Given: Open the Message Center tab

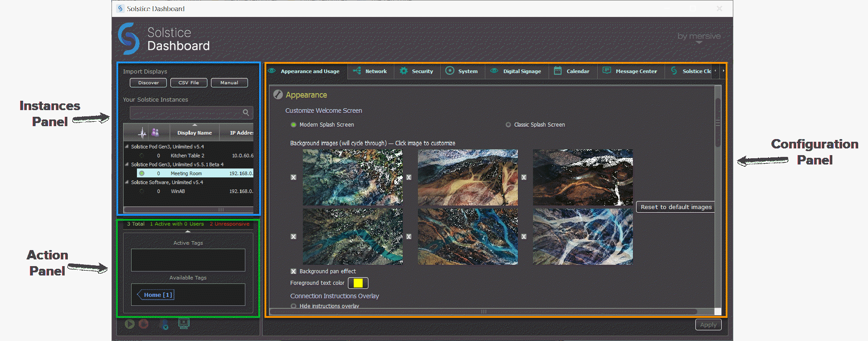Looking at the screenshot, I should (x=631, y=71).
